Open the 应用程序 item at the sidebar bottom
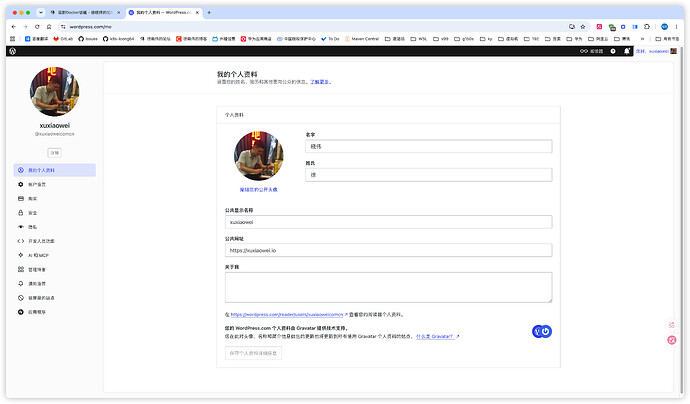 (55, 312)
